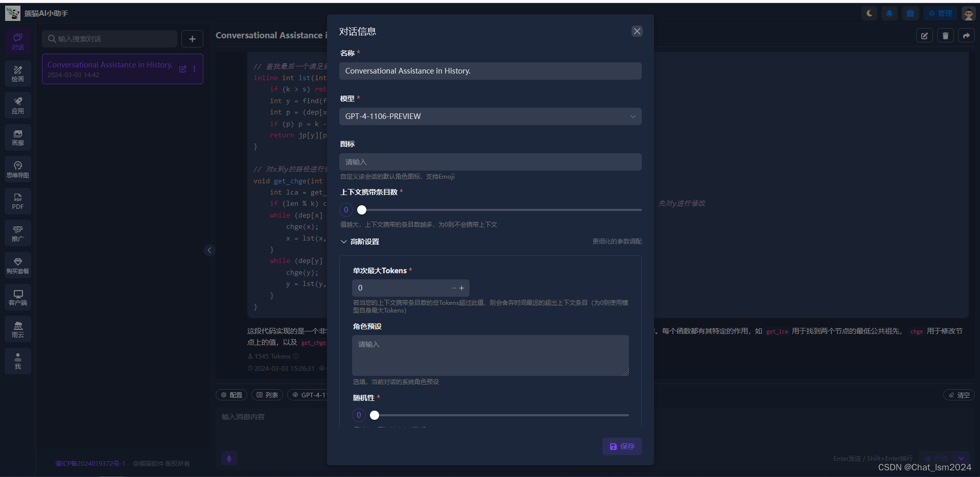980x477 pixels.
Task: Click the edit conversation icon in chat header
Action: coord(924,36)
